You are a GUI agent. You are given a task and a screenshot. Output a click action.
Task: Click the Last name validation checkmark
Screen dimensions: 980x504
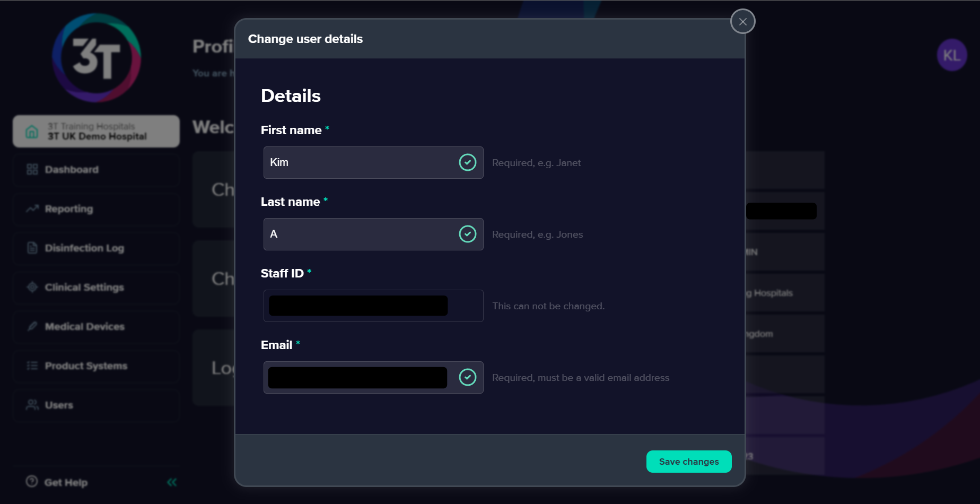click(467, 234)
